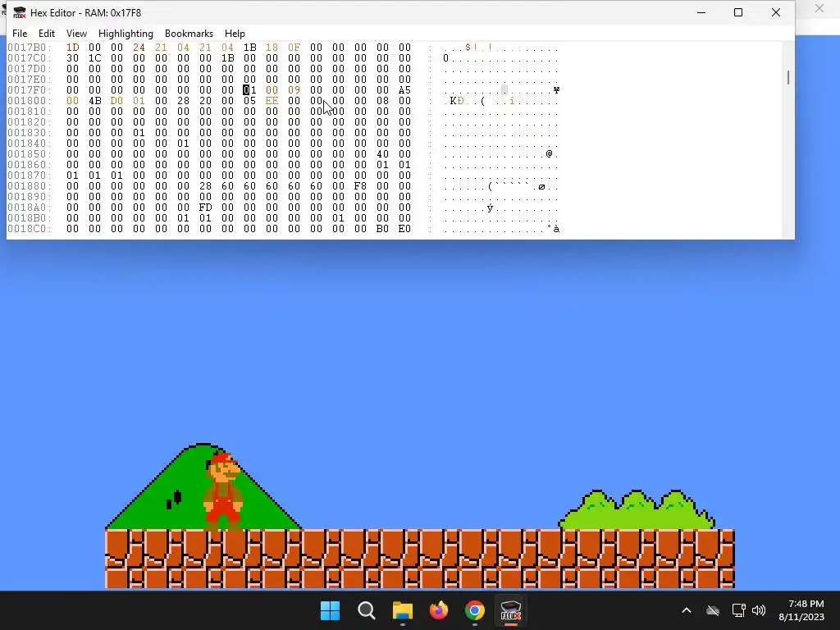Select byte 24 in row 0017B0
This screenshot has width=840, height=630.
pyautogui.click(x=139, y=48)
